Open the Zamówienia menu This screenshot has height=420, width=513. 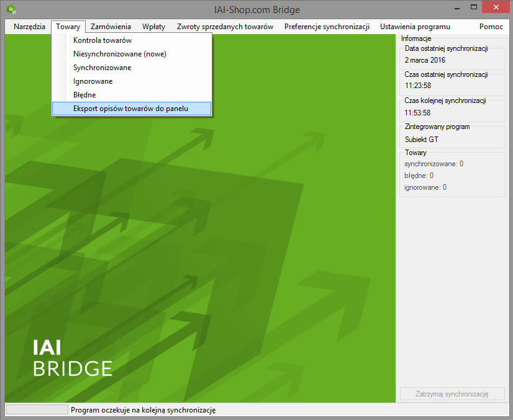111,27
